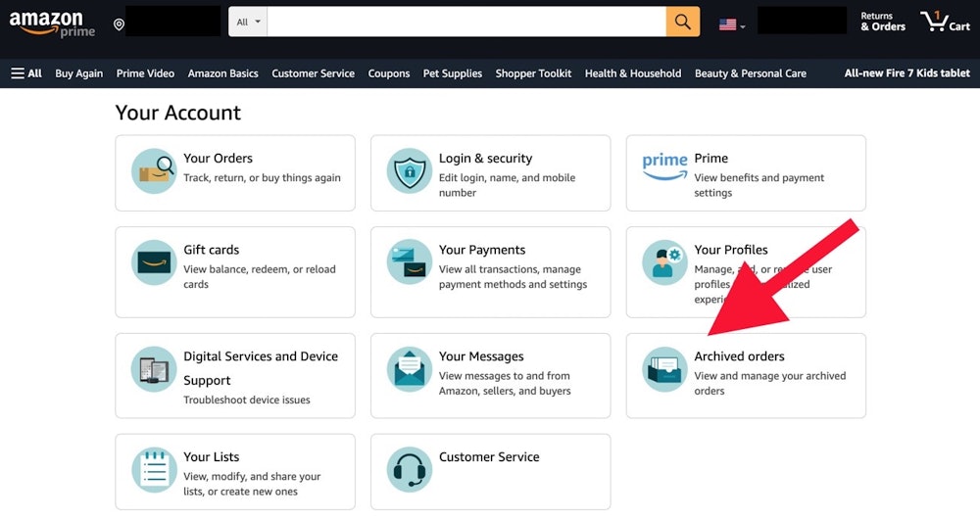Open the All search category dropdown
980x520 pixels.
tap(248, 22)
